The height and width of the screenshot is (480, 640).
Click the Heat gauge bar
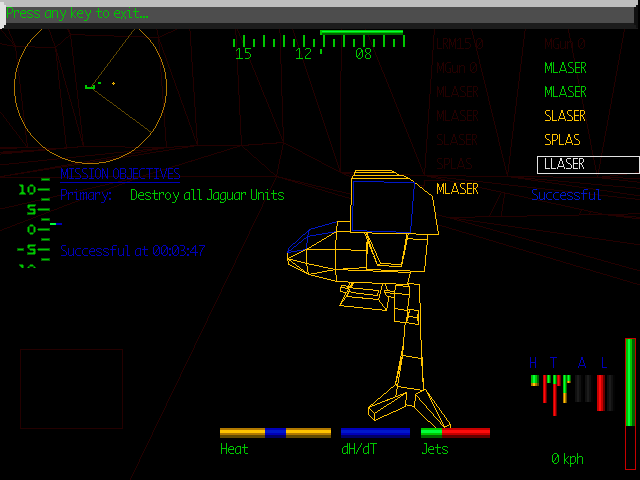[x=275, y=433]
